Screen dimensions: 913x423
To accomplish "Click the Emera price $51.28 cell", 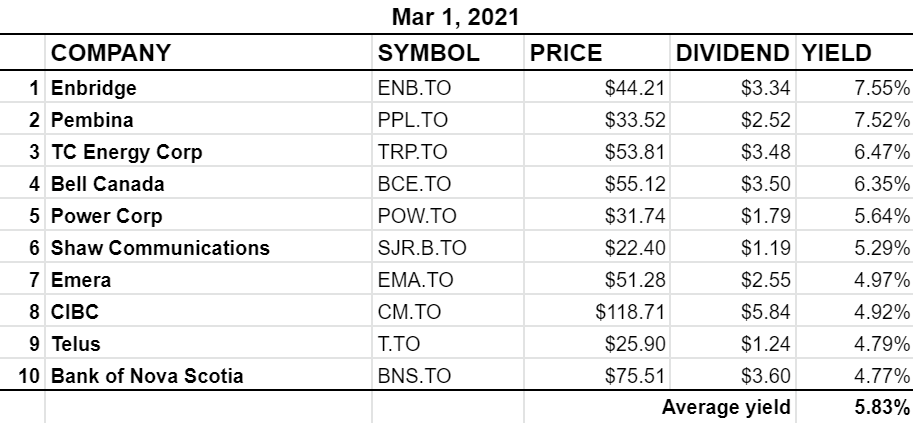I will [x=596, y=280].
